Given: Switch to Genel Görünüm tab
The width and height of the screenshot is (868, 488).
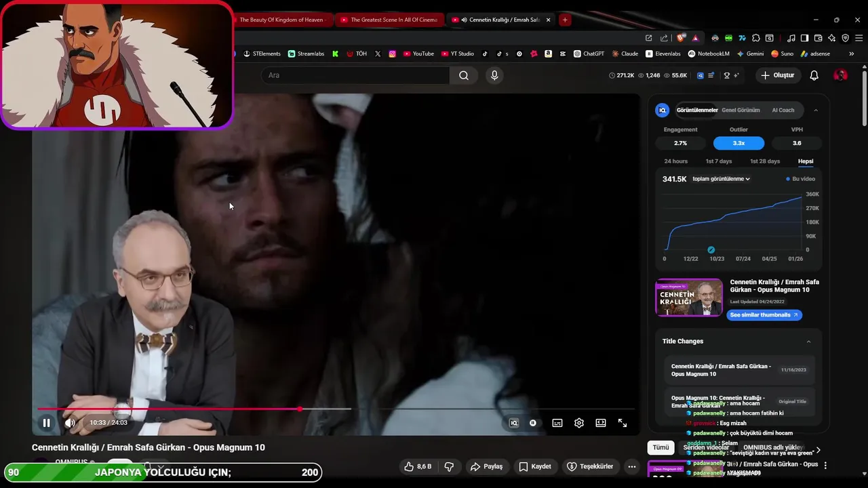Looking at the screenshot, I should pyautogui.click(x=741, y=110).
